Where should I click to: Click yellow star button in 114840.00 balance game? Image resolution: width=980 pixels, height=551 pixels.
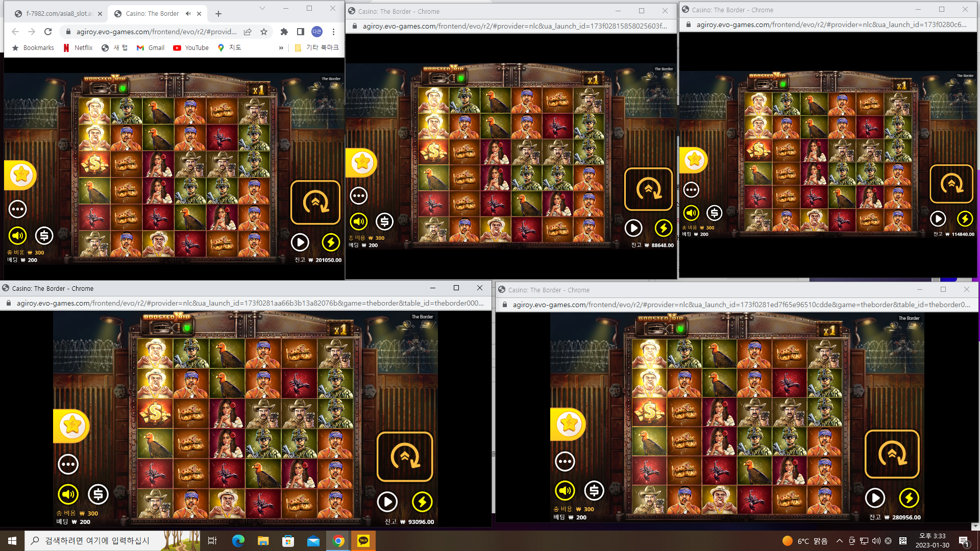click(x=694, y=160)
